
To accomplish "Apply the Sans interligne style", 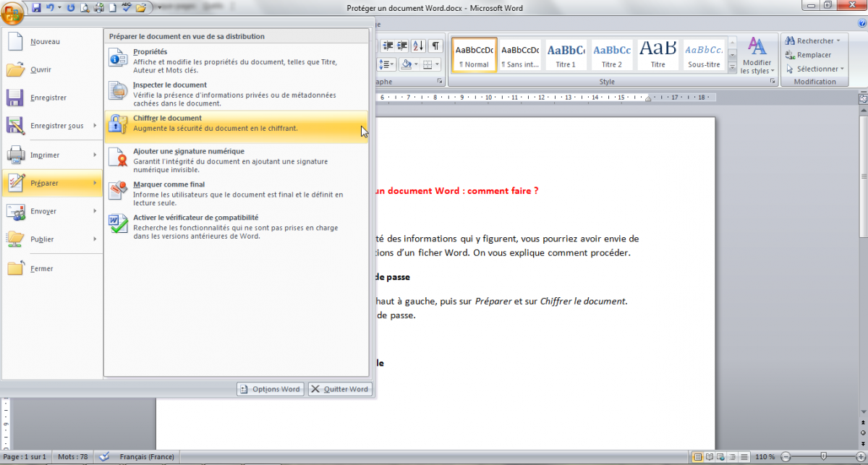I will click(x=520, y=55).
